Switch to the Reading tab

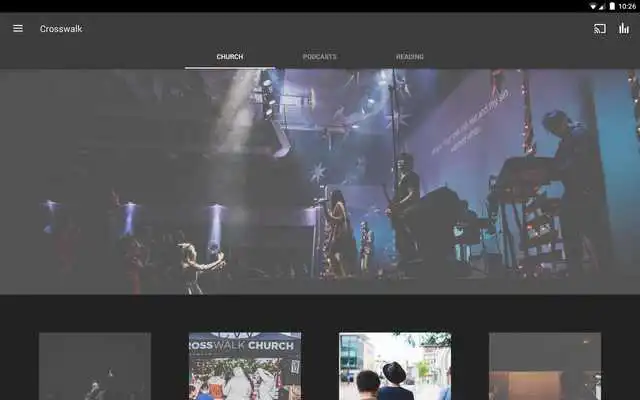410,57
